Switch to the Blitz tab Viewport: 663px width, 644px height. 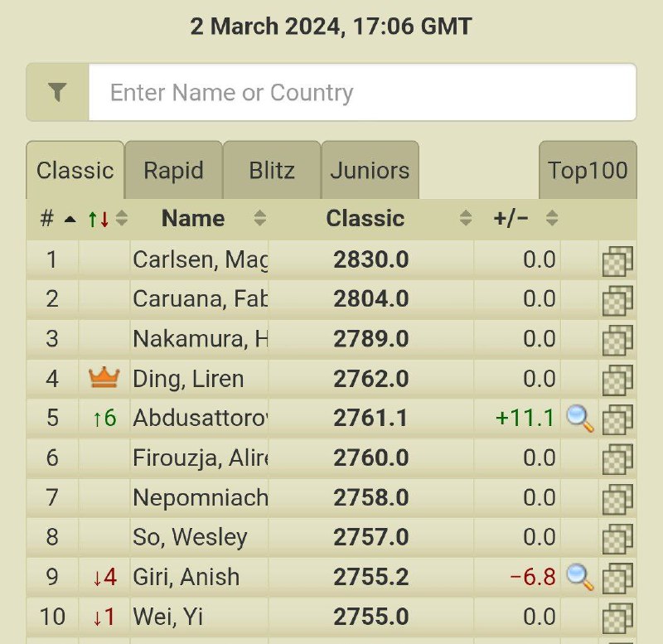(272, 170)
